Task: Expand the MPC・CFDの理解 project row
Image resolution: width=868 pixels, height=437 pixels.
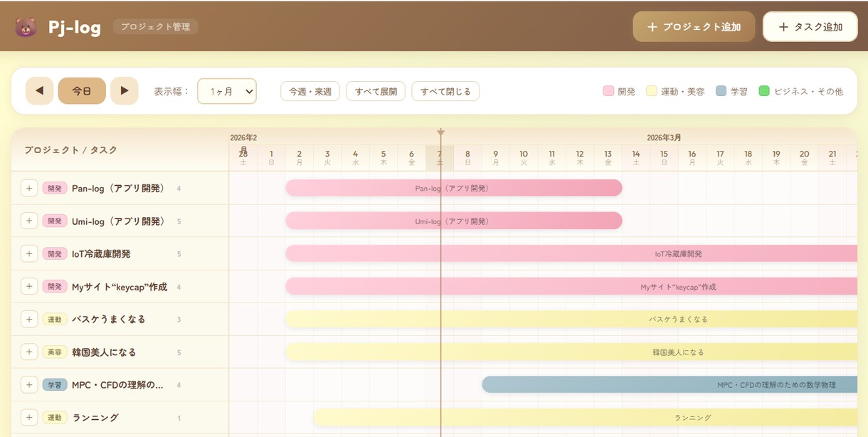Action: pyautogui.click(x=29, y=385)
